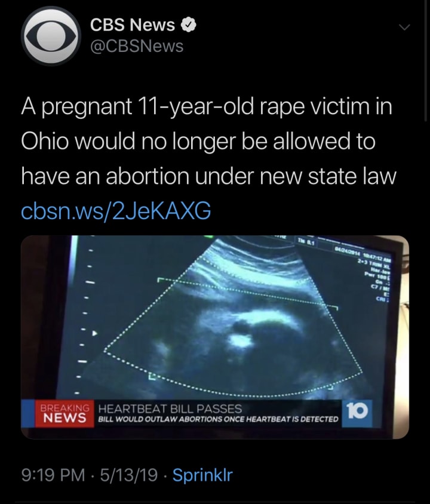Click the 5/13/19 tweet date
The image size is (430, 504).
(129, 475)
